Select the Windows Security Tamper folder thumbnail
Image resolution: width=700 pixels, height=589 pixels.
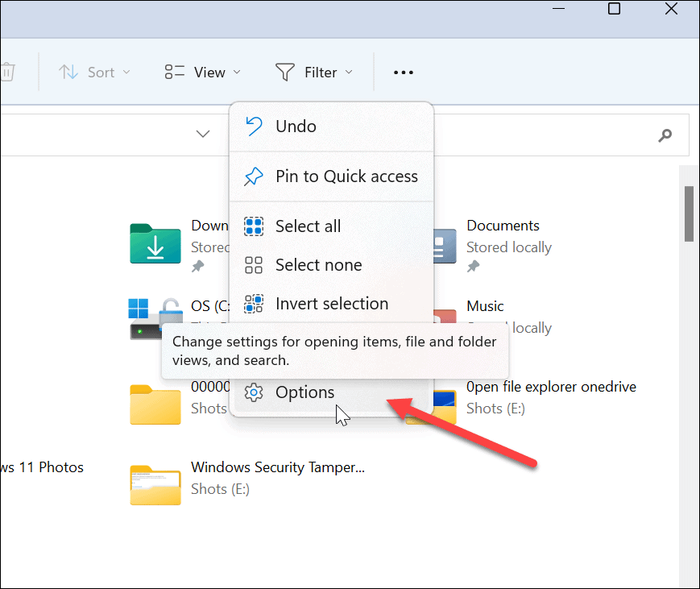pyautogui.click(x=155, y=485)
